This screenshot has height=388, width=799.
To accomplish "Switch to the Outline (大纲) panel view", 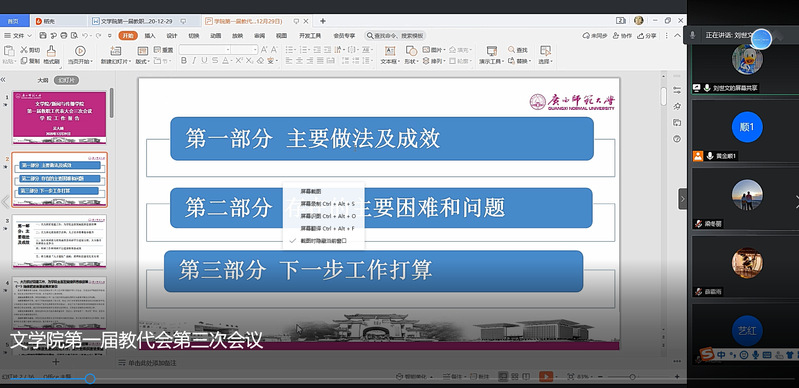I will coord(43,80).
